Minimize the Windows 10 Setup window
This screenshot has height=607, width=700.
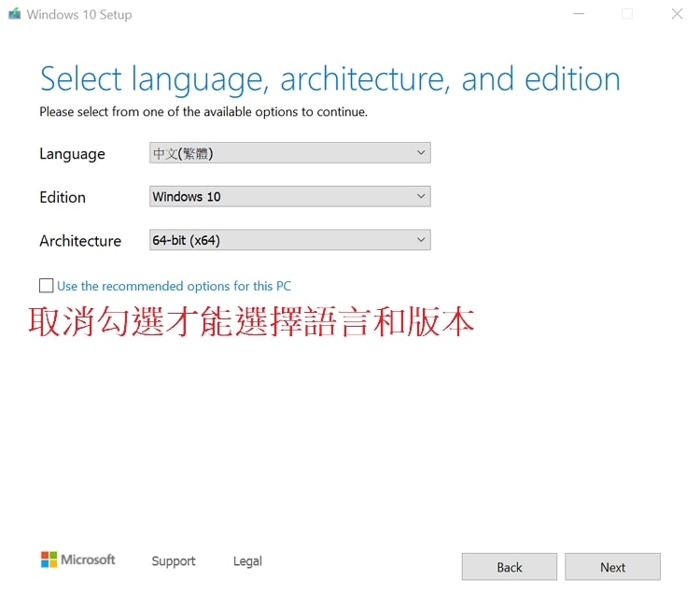click(579, 14)
